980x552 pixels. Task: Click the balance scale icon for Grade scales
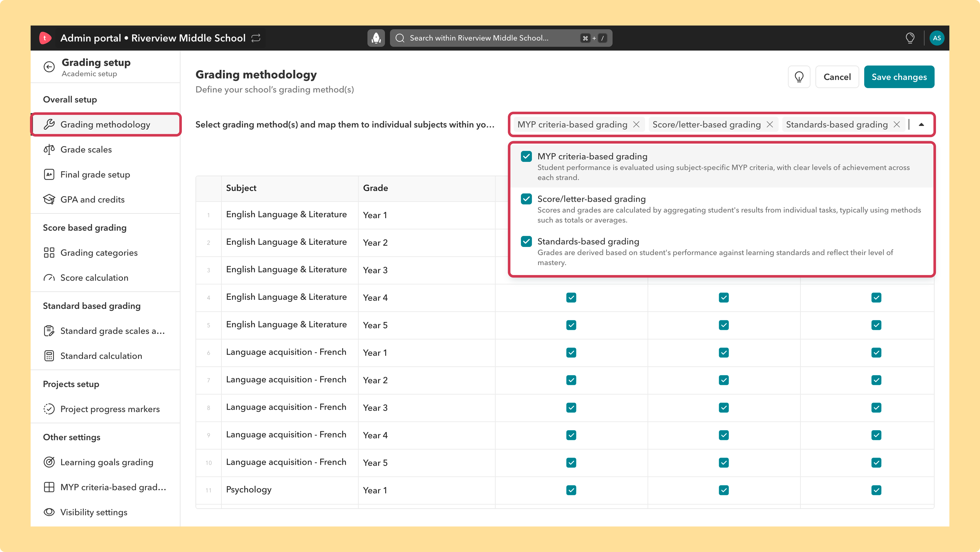coord(49,149)
